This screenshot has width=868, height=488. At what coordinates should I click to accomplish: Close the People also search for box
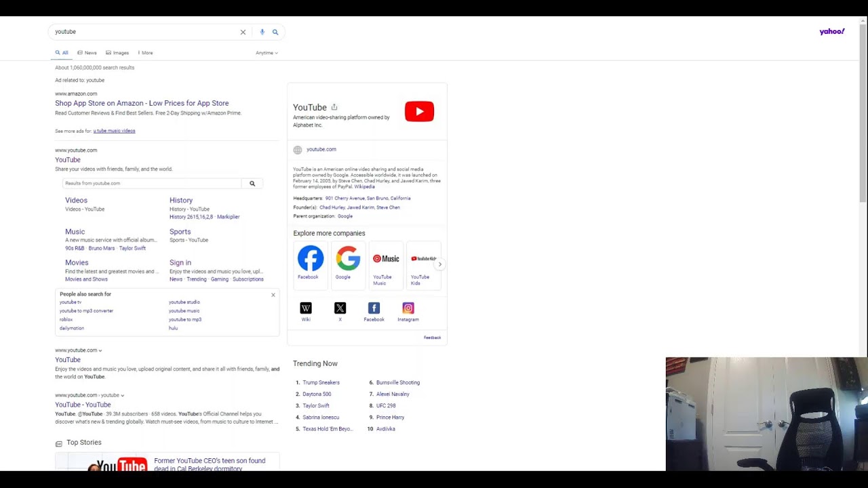273,295
